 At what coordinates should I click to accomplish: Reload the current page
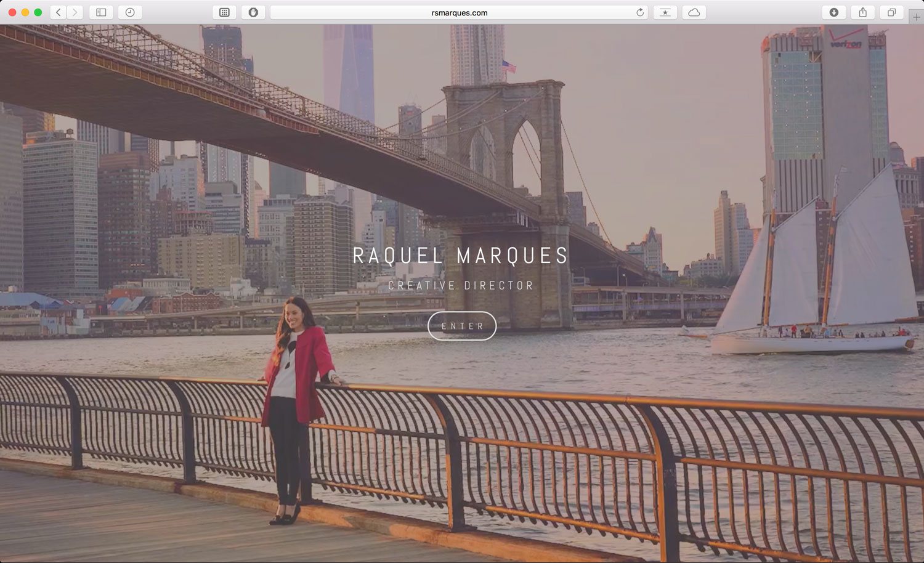[640, 12]
